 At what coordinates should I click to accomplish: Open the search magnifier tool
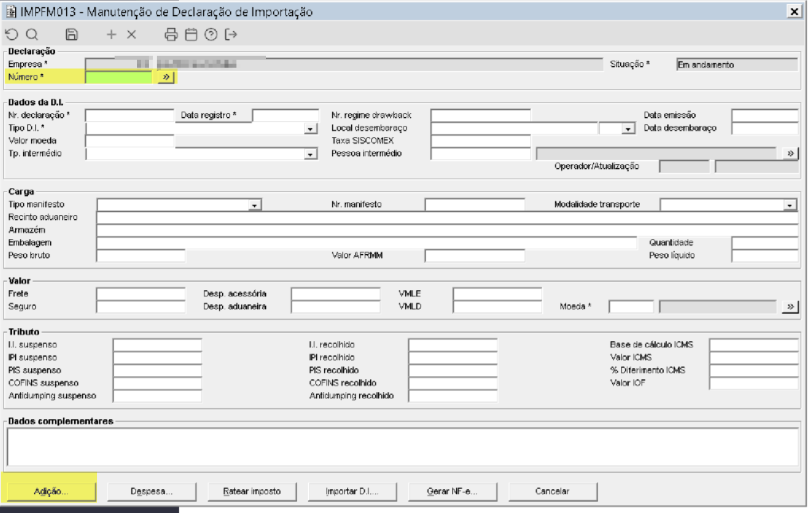coord(32,35)
